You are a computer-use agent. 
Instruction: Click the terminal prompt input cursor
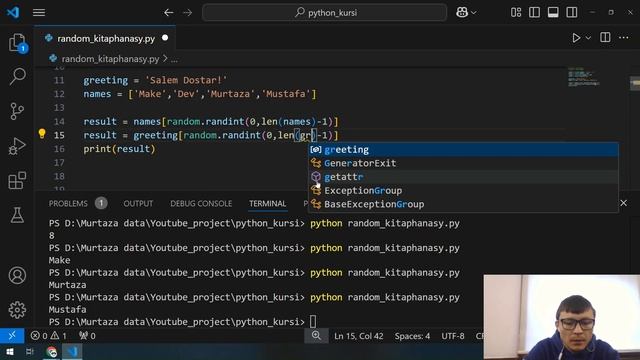tap(313, 322)
